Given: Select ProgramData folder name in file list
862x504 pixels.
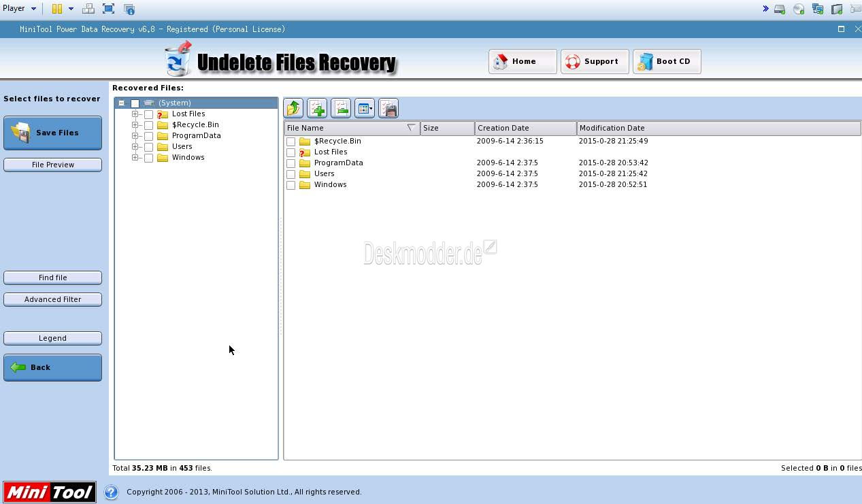Looking at the screenshot, I should click(338, 163).
